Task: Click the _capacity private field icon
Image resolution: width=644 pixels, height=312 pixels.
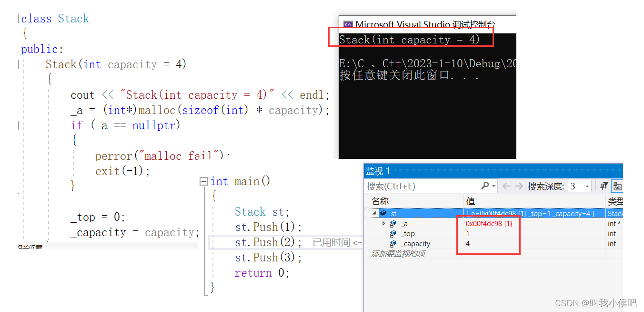Action: point(393,244)
